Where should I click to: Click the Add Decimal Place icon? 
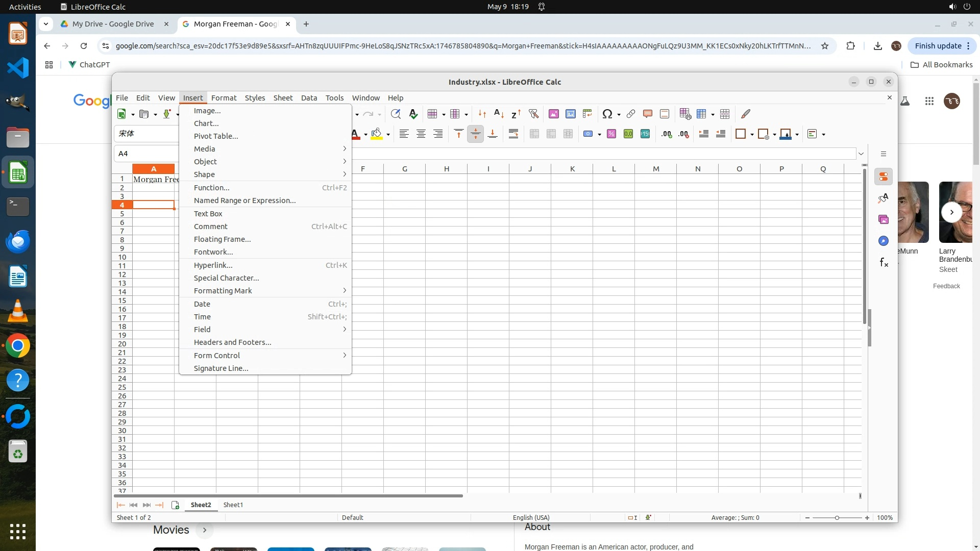667,134
